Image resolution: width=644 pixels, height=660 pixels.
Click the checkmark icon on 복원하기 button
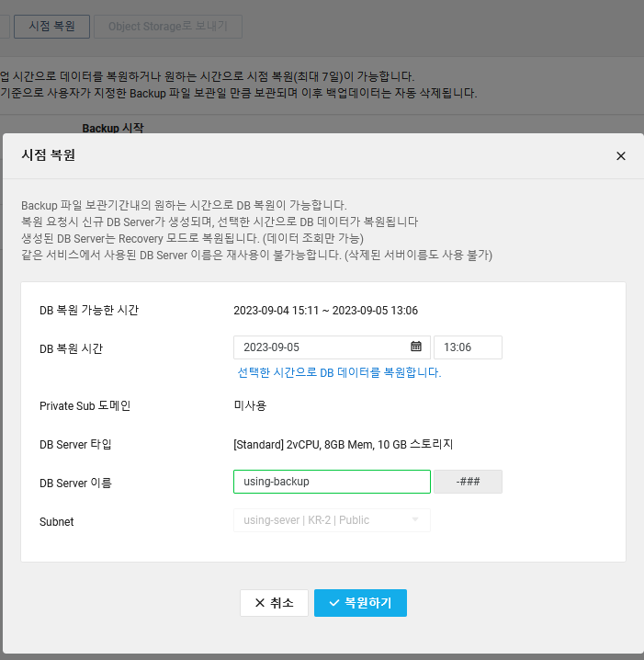tap(334, 603)
